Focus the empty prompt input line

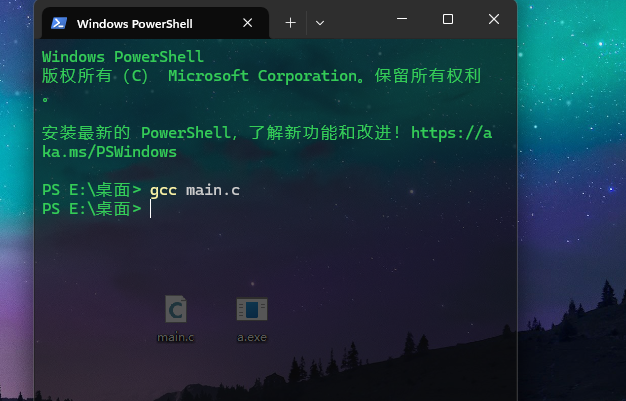[300, 209]
